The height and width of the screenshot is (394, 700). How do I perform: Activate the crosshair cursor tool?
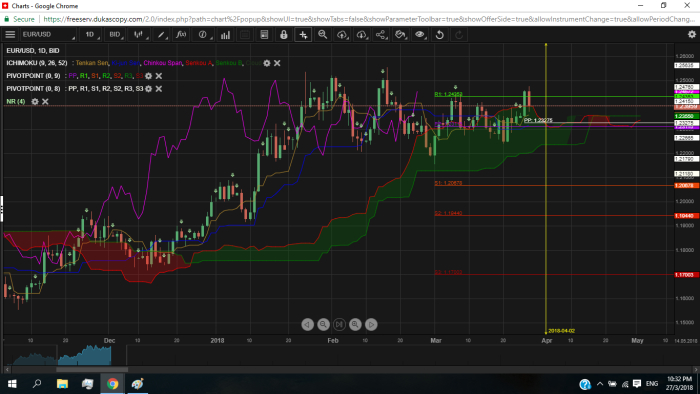click(303, 34)
